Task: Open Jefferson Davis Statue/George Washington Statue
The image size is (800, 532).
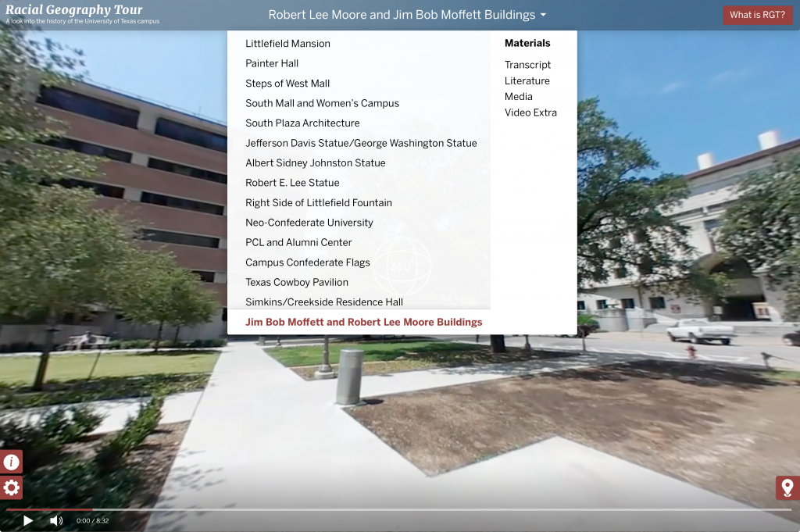Action: coord(361,143)
